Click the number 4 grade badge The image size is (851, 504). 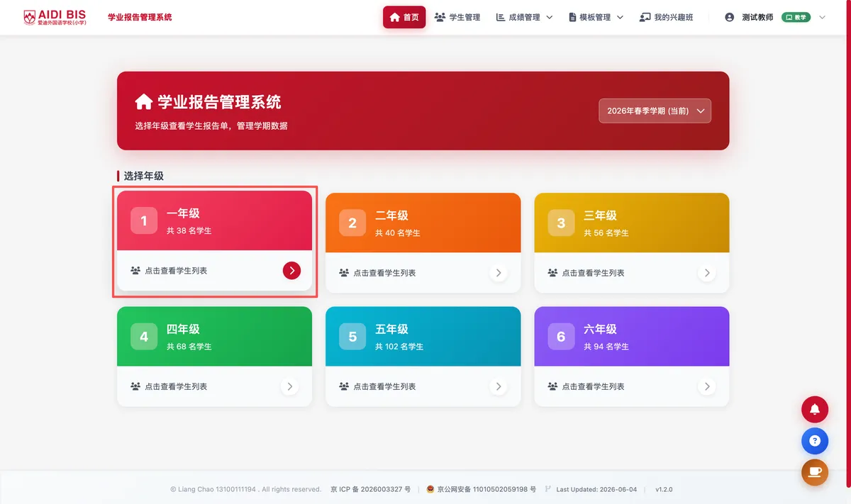(x=144, y=337)
